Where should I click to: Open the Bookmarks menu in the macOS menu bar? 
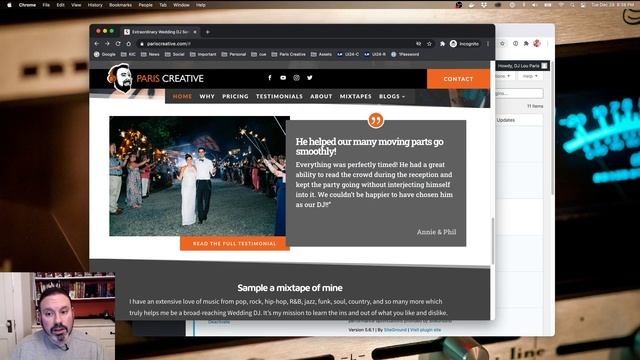[120, 5]
